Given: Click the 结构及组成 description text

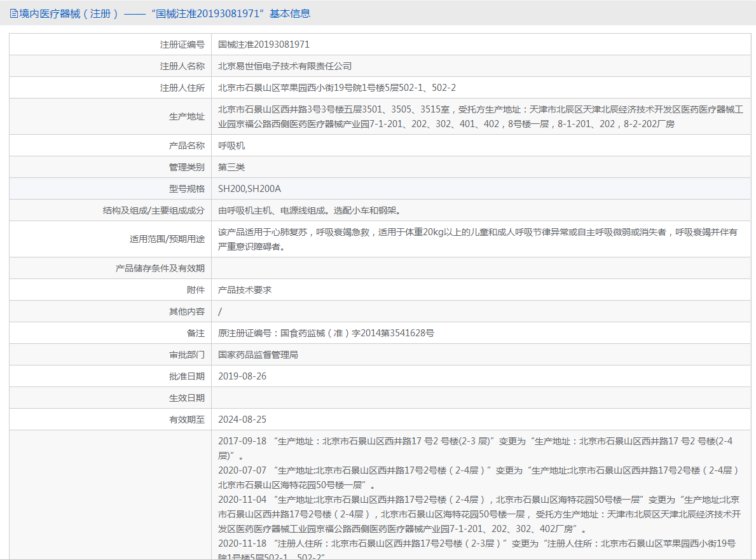Looking at the screenshot, I should [x=310, y=210].
